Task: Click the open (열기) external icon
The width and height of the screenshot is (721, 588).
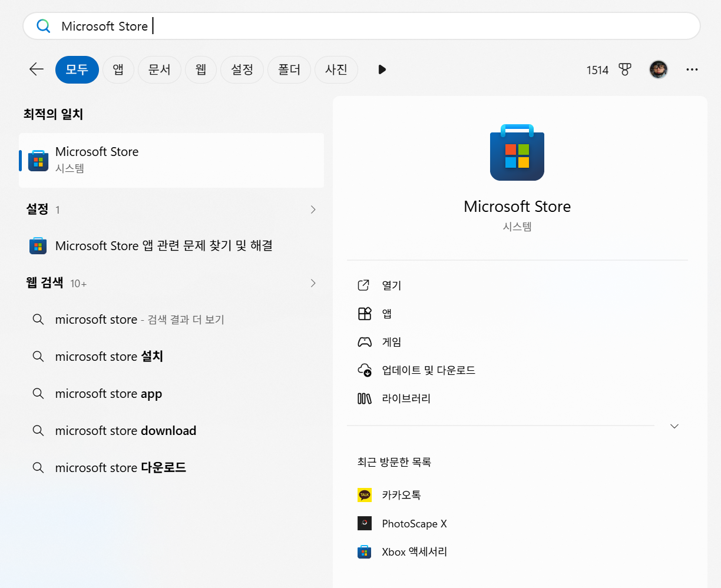Action: pos(364,285)
